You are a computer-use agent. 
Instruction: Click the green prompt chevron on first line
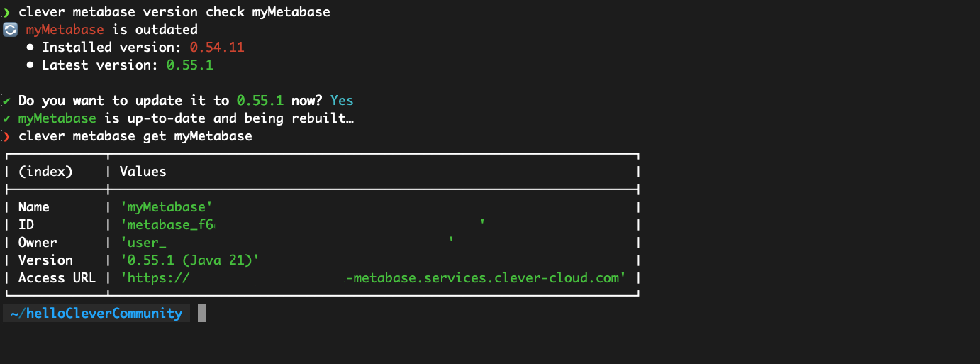pyautogui.click(x=6, y=12)
